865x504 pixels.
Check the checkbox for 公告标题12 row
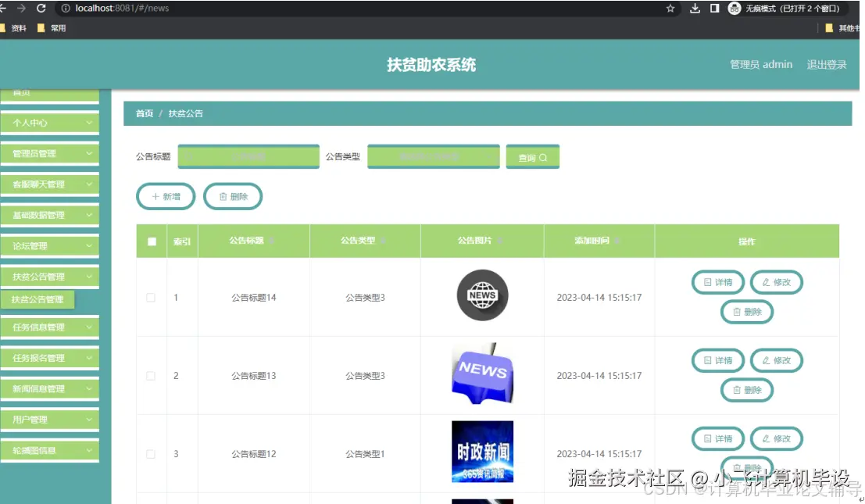151,453
